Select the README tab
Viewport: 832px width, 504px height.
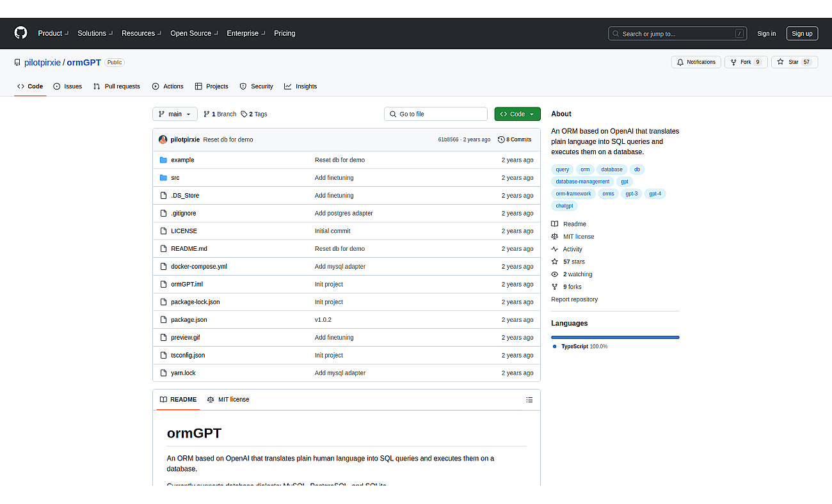(x=178, y=400)
